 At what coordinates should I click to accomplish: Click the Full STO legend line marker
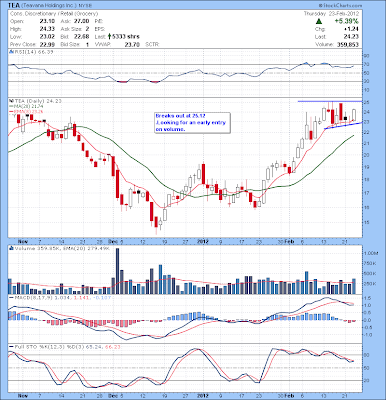12,347
